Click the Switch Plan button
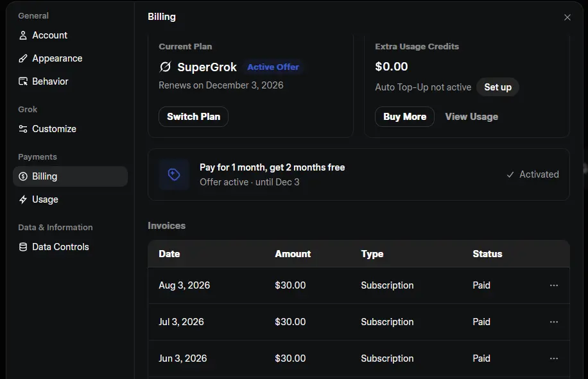The height and width of the screenshot is (379, 588). pyautogui.click(x=193, y=117)
